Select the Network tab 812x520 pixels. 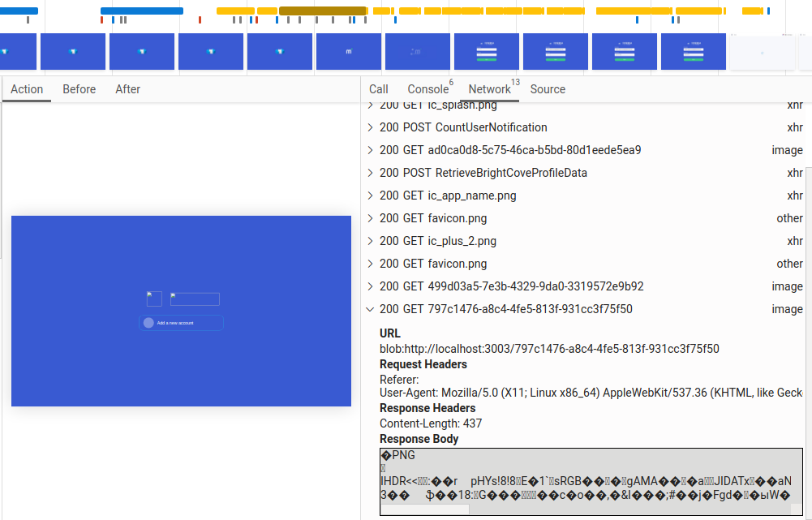[x=490, y=89]
